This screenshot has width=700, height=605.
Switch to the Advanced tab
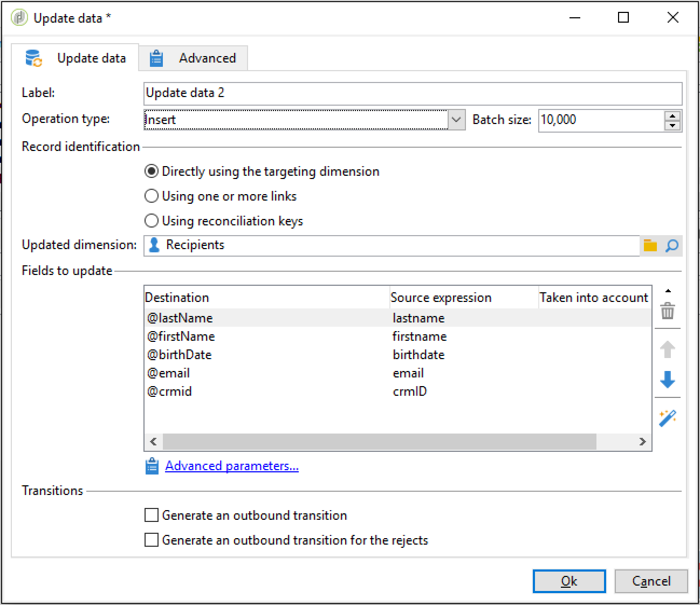click(x=194, y=58)
